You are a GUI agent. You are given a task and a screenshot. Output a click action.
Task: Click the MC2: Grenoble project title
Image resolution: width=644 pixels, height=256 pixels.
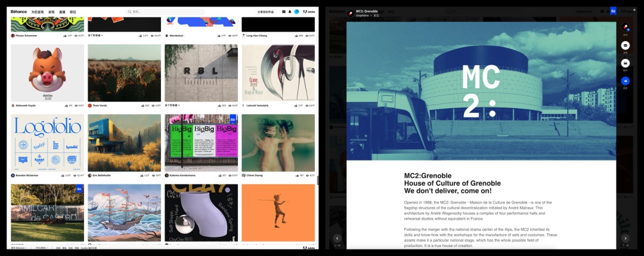pyautogui.click(x=367, y=11)
